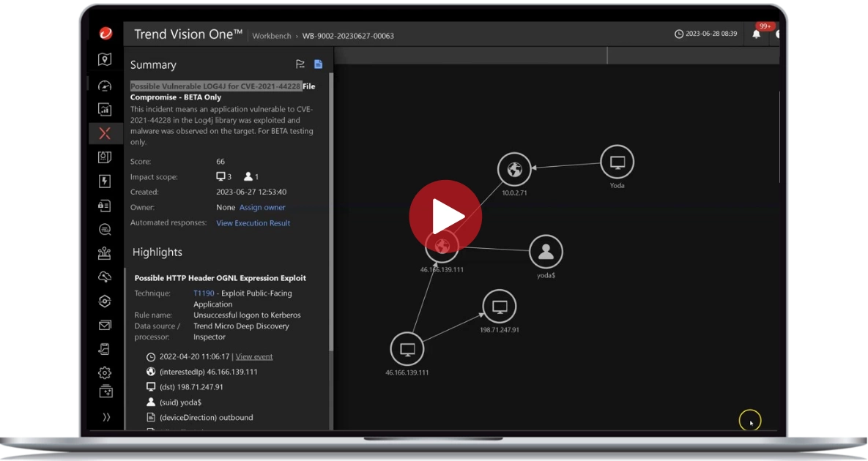Click the created date 2023-06-27 12:53:40
Viewport: 868px width, 461px height.
[251, 192]
